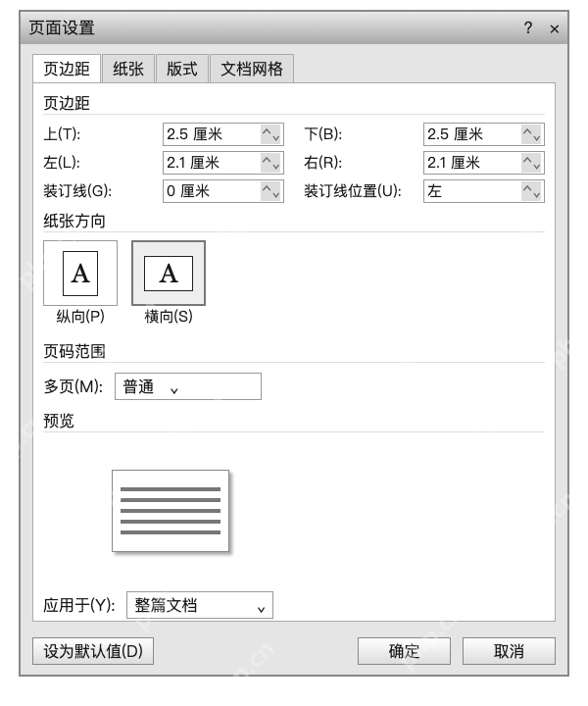Open the 文档网格 tab
This screenshot has height=706, width=588.
(x=252, y=69)
